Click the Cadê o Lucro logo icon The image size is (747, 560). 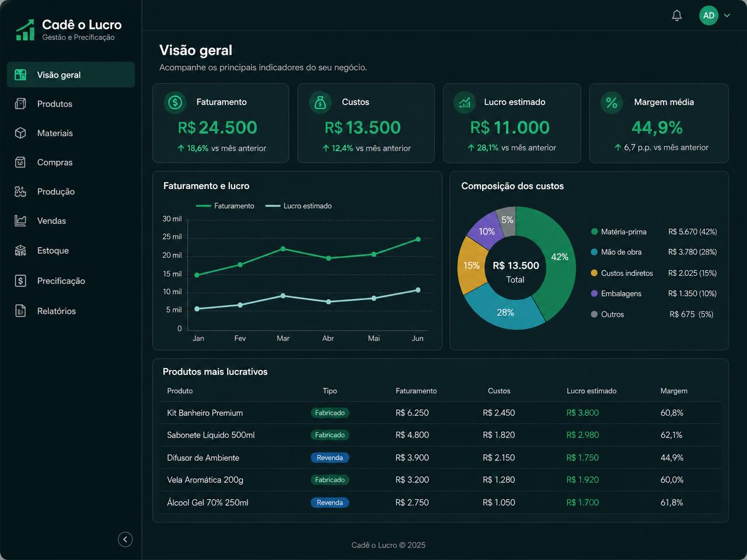coord(25,29)
